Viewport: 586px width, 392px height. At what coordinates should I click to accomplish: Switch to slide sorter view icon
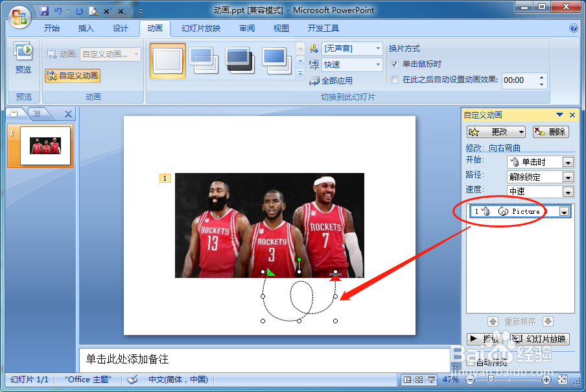(419, 380)
